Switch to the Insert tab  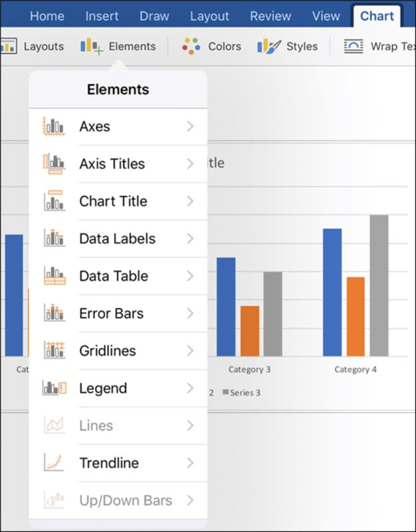coord(102,16)
